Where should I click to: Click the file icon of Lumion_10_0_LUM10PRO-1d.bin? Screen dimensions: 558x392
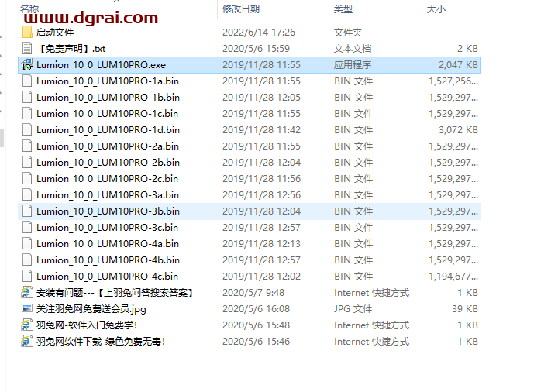[x=27, y=130]
